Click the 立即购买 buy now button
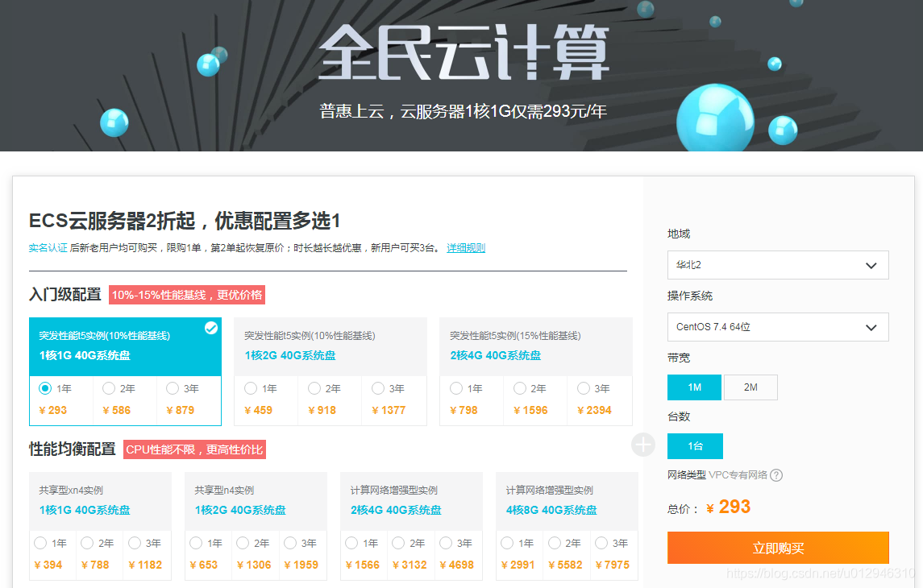923x588 pixels. (x=778, y=548)
